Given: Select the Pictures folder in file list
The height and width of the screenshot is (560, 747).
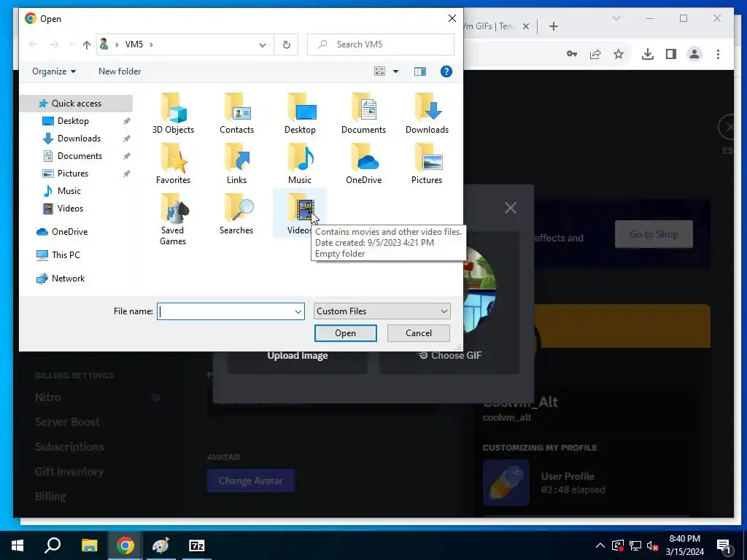Looking at the screenshot, I should 427,164.
